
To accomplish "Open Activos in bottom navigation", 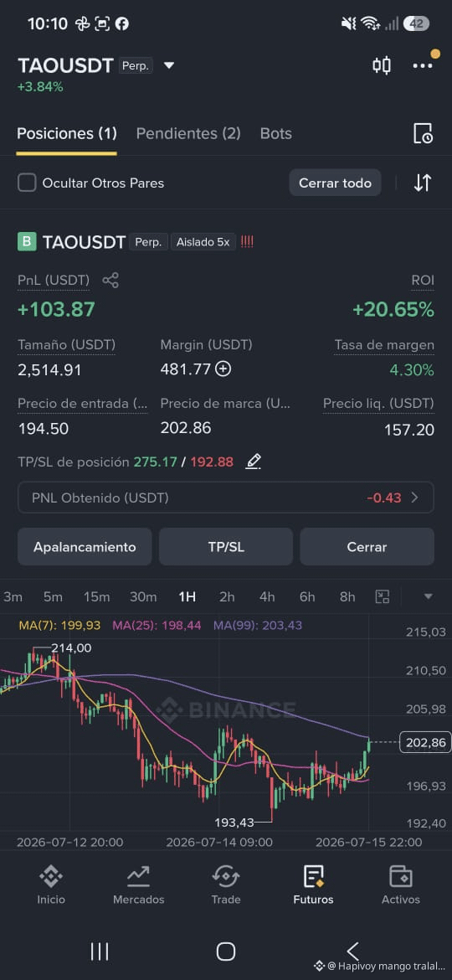I will 401,885.
